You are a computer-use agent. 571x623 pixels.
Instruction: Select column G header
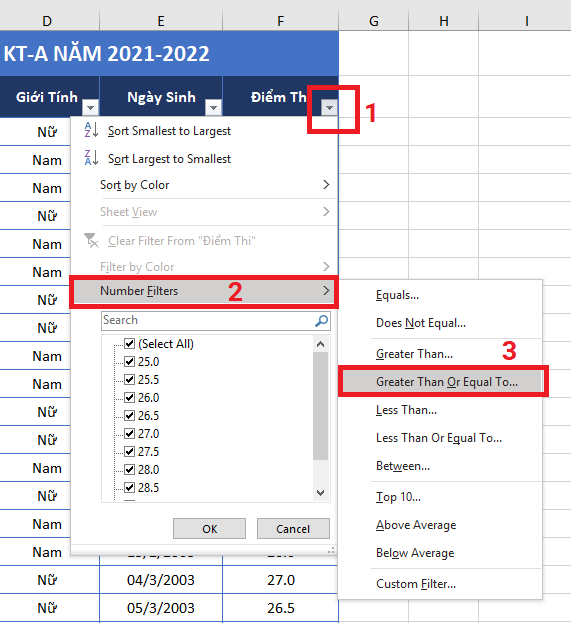(374, 21)
